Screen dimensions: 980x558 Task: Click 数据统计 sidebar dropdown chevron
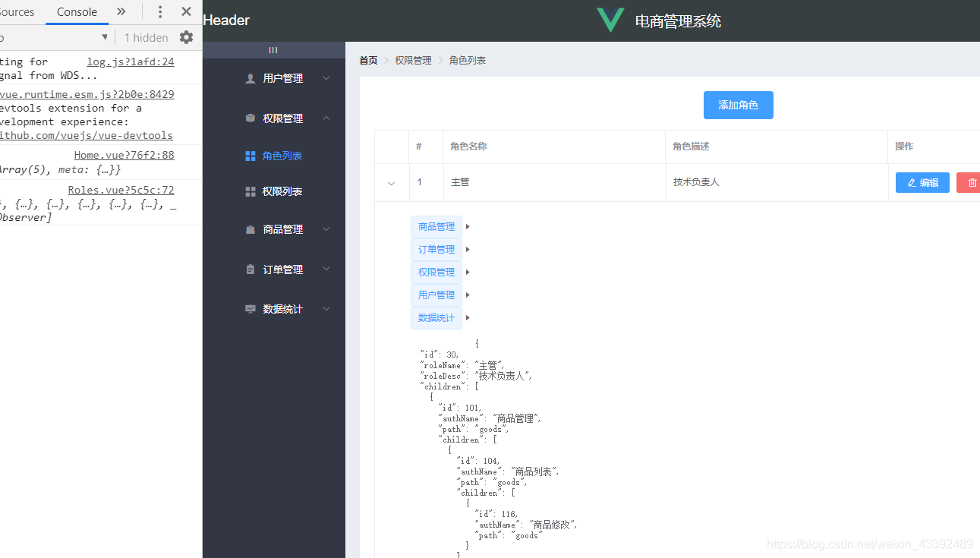(x=326, y=309)
